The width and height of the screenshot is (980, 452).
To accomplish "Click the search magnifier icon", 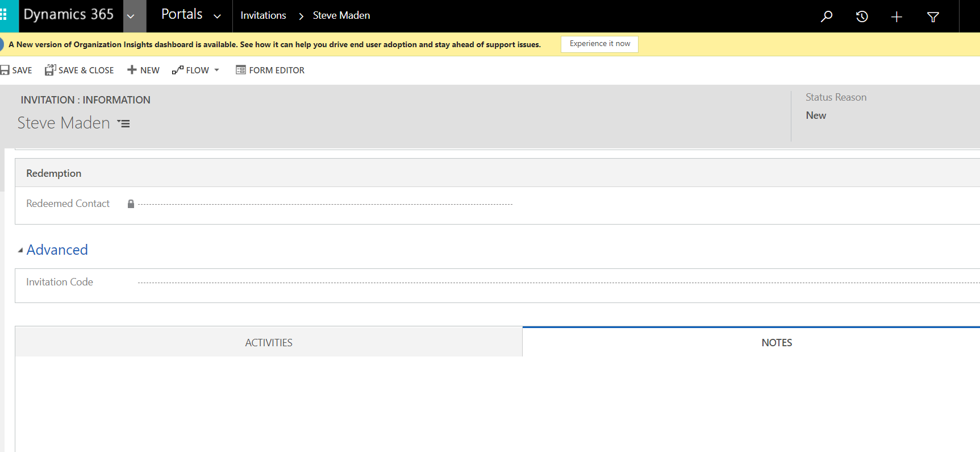I will click(827, 16).
